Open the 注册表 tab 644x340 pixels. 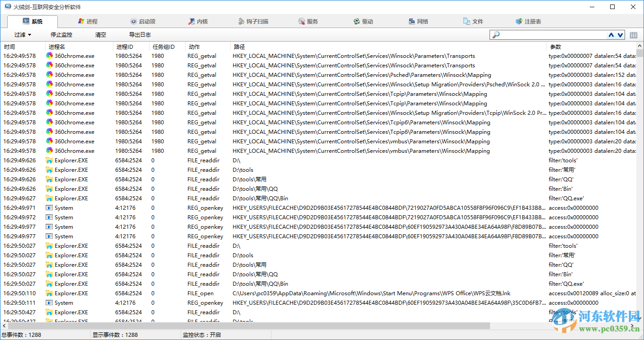tap(528, 21)
